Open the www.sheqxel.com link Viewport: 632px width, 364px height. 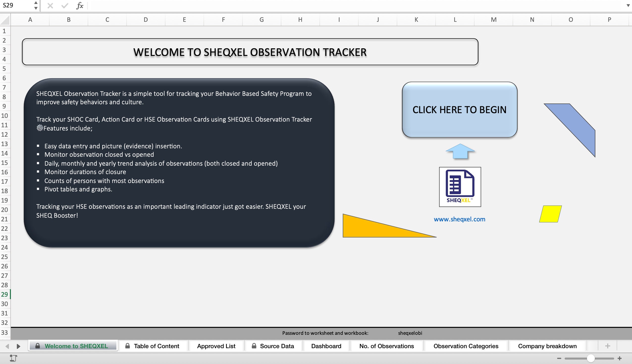460,219
